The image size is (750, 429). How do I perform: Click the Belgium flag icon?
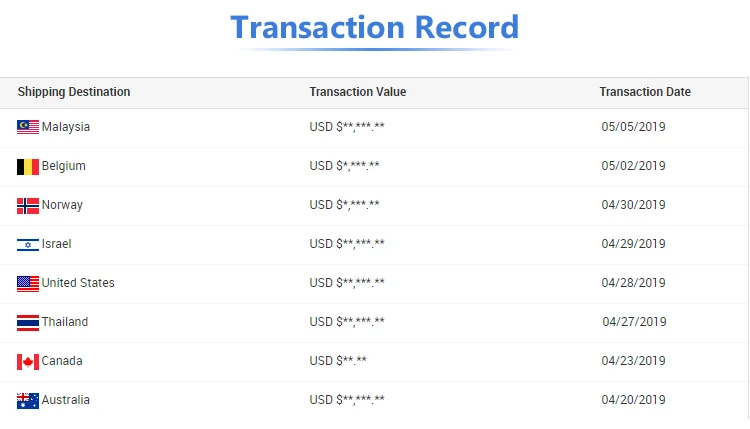(28, 167)
